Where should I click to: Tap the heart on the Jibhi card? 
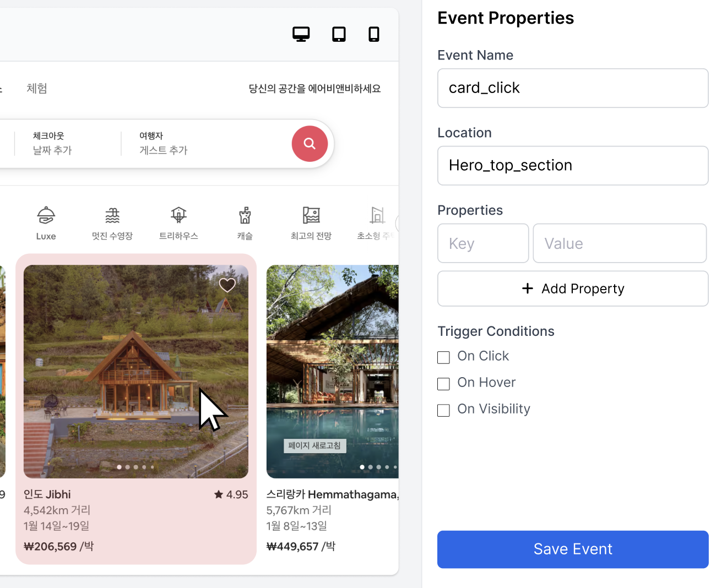point(227,285)
